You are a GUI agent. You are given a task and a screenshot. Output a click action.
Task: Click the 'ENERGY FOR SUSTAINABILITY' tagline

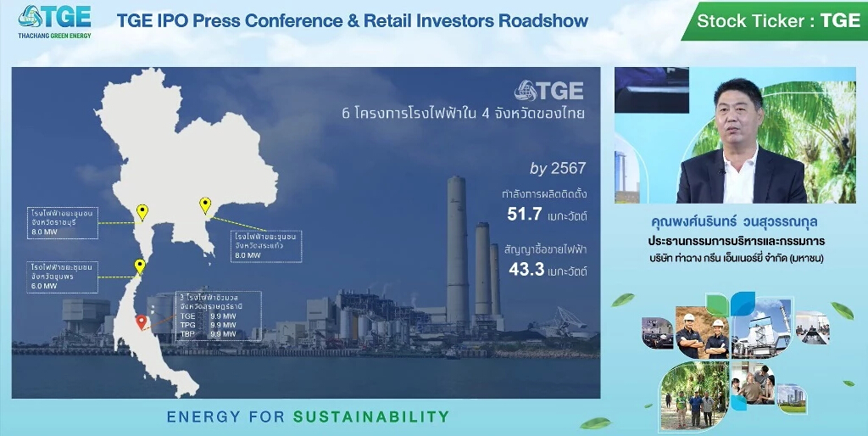click(308, 416)
